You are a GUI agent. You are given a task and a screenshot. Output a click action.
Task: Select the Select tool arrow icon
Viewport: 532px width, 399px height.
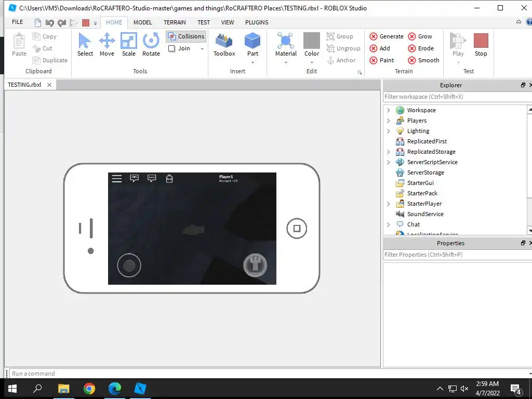[x=85, y=41]
